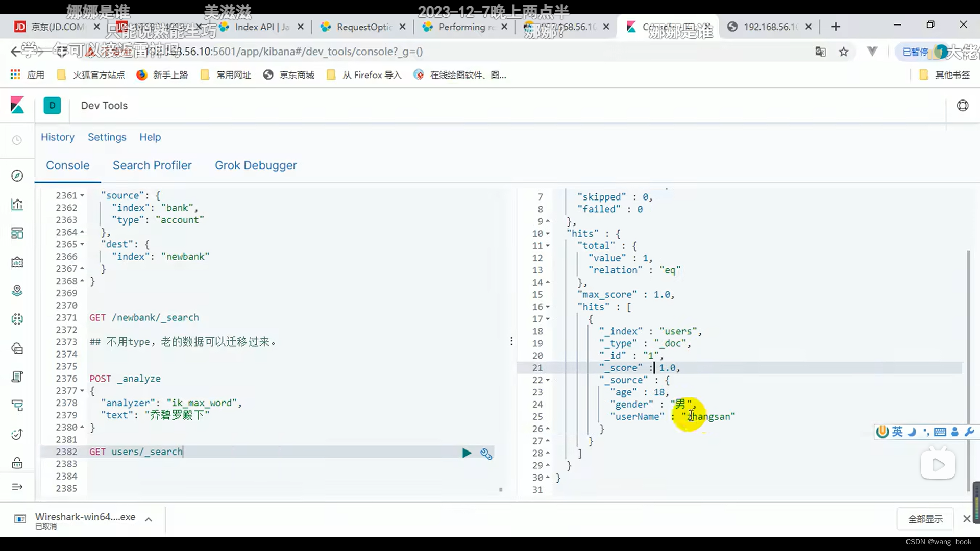Screen dimensions: 980x551
Task: Click the browser back arrow
Action: (x=15, y=52)
